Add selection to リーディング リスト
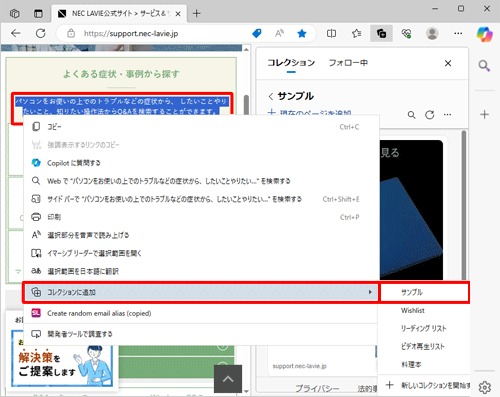Screen dimensions: 500x397 424,328
